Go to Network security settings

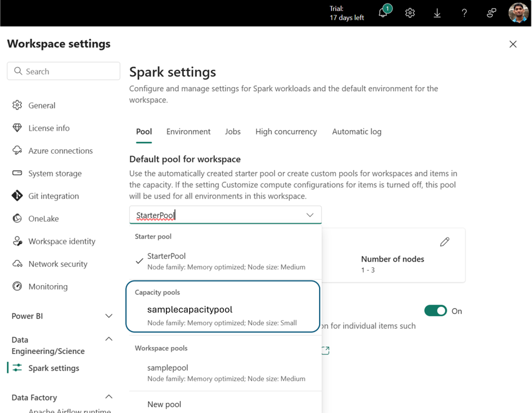[58, 264]
